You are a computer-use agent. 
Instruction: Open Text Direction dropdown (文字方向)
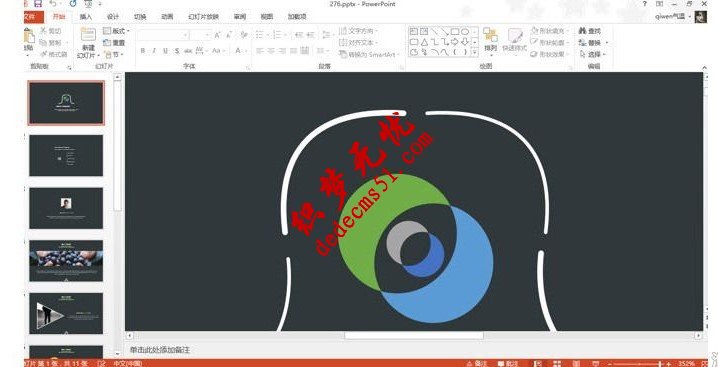359,31
